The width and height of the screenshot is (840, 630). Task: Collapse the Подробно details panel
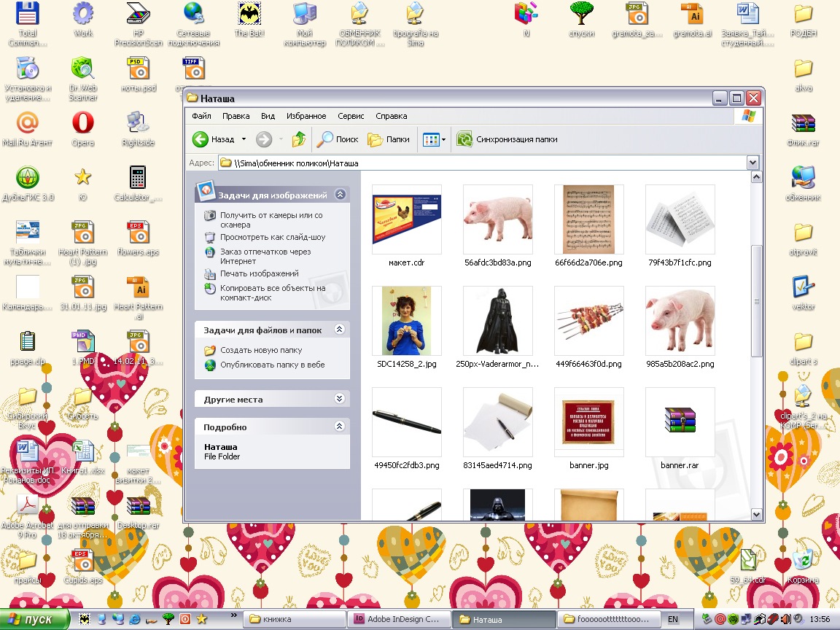pos(339,427)
